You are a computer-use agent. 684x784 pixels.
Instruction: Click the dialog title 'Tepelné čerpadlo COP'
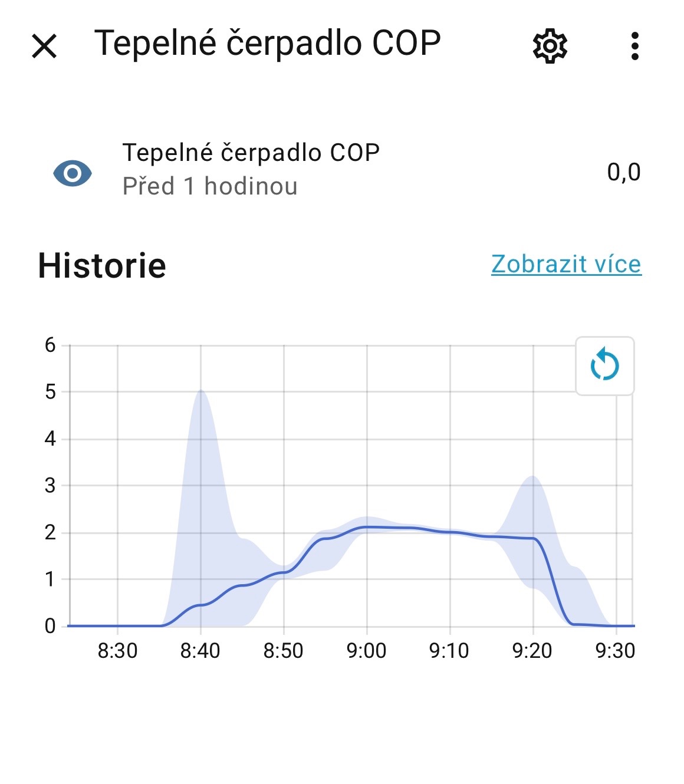coord(268,43)
